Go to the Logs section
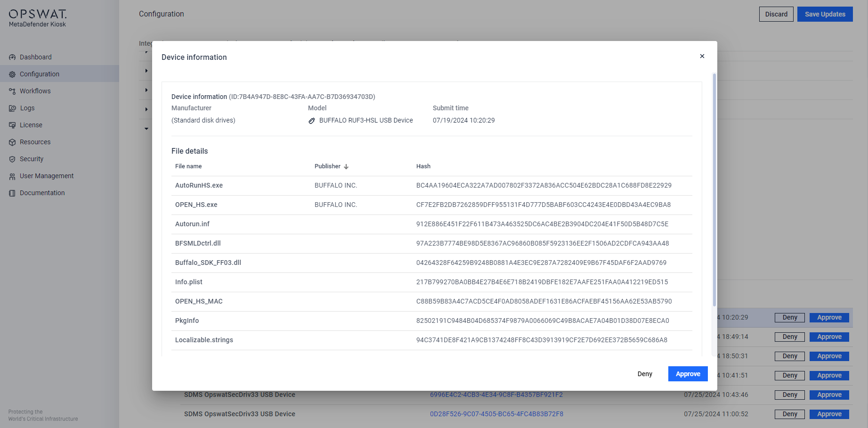The width and height of the screenshot is (868, 428). 27,108
